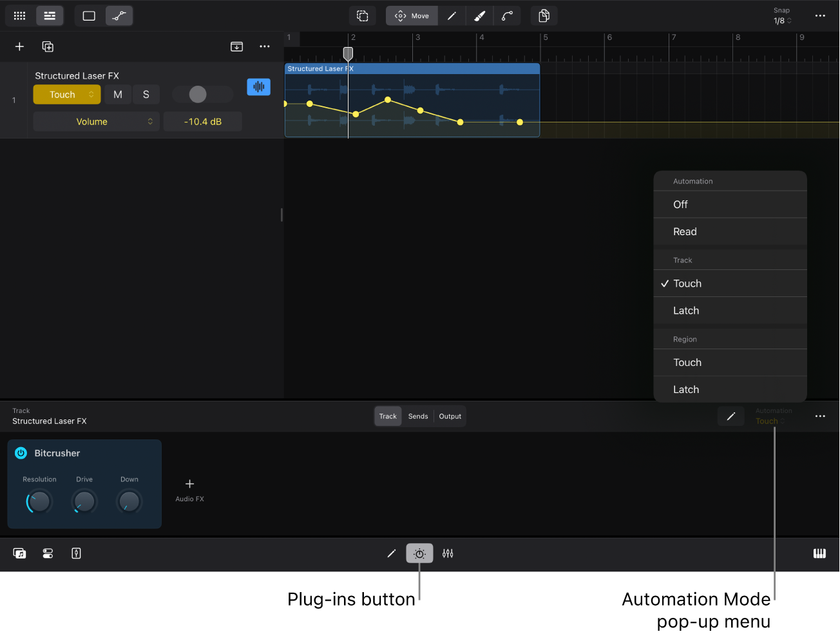Select the Brush tool in the top toolbar
Viewport: 840px width, 634px height.
point(479,15)
